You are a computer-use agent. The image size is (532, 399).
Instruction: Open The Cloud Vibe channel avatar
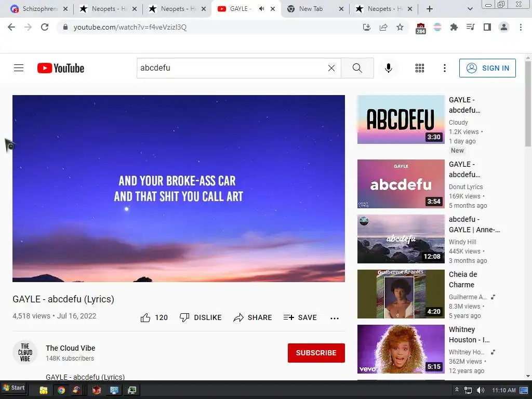tap(25, 353)
